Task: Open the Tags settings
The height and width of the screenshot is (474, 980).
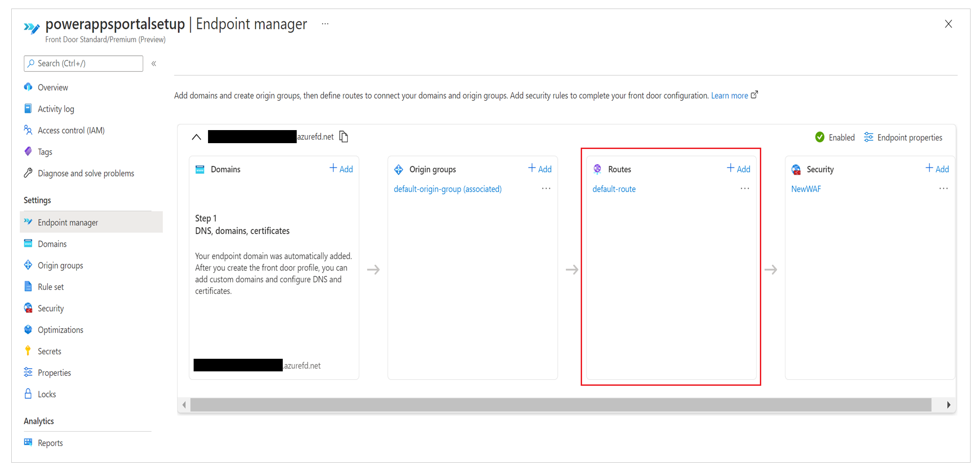Action: point(44,152)
